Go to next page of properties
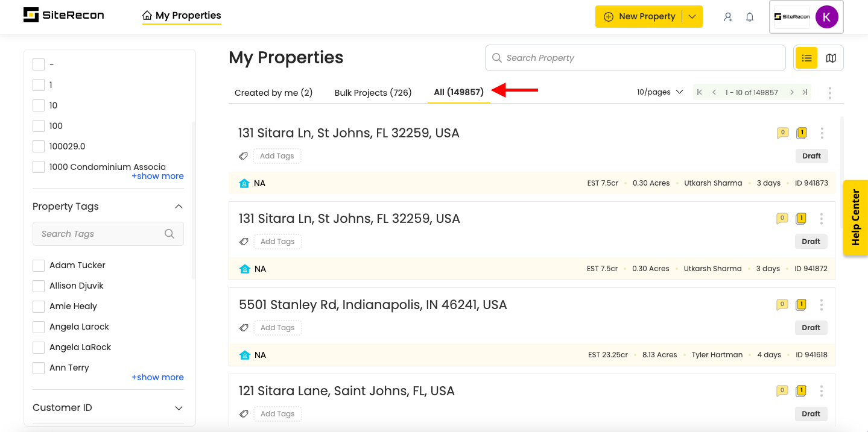868x432 pixels. pyautogui.click(x=792, y=92)
